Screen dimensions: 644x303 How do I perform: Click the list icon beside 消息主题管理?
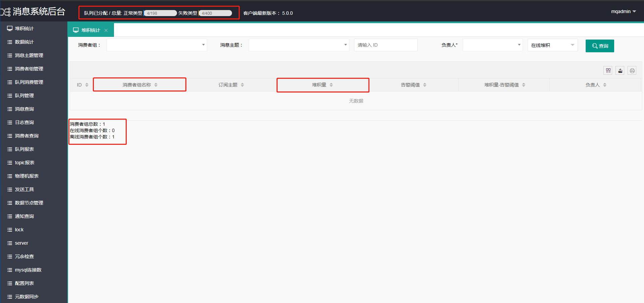(10, 55)
